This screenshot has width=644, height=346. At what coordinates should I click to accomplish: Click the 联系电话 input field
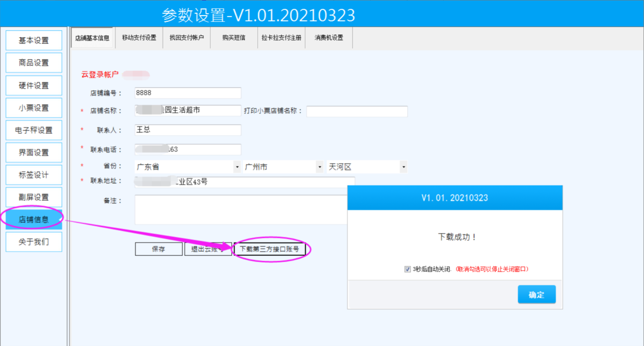click(x=188, y=150)
